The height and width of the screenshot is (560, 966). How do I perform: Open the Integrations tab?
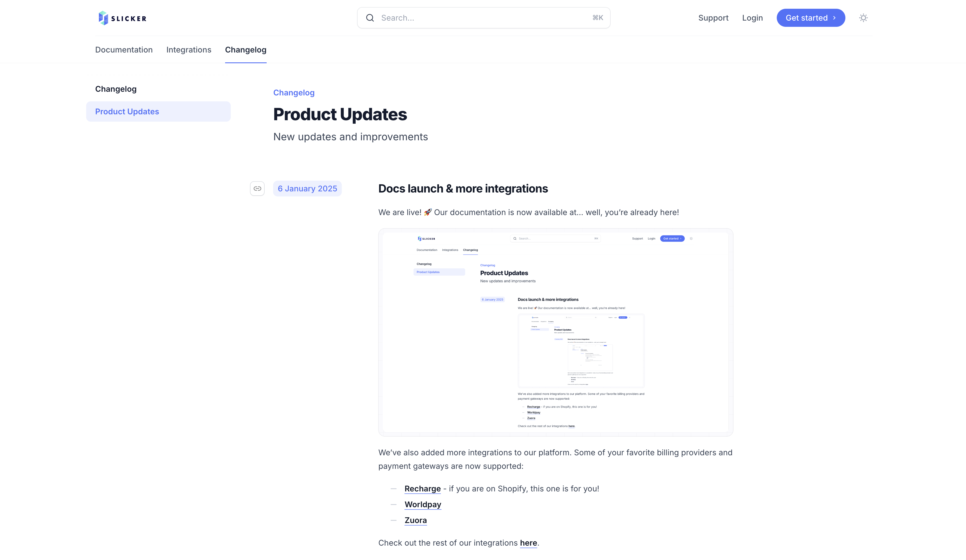click(x=189, y=50)
